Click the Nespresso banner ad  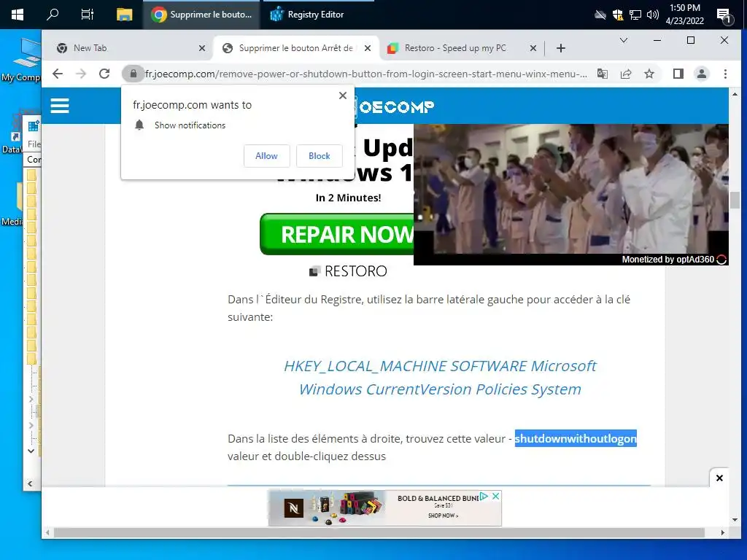tap(384, 508)
